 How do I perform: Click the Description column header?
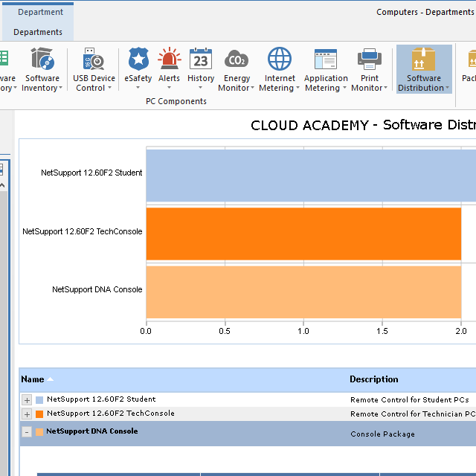coord(373,379)
